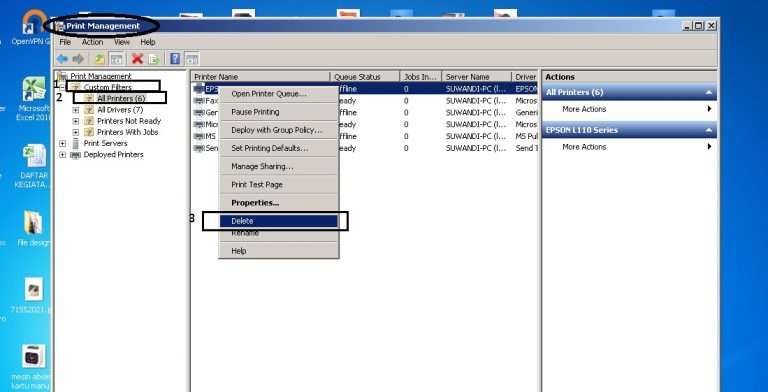Sort by Driver column header
This screenshot has width=768, height=392.
point(525,77)
